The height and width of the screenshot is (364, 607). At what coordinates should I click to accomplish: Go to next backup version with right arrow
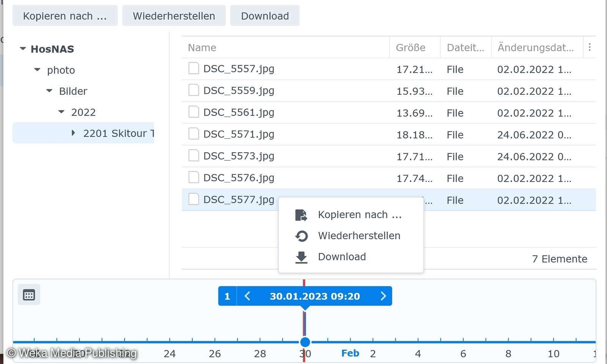(x=383, y=296)
